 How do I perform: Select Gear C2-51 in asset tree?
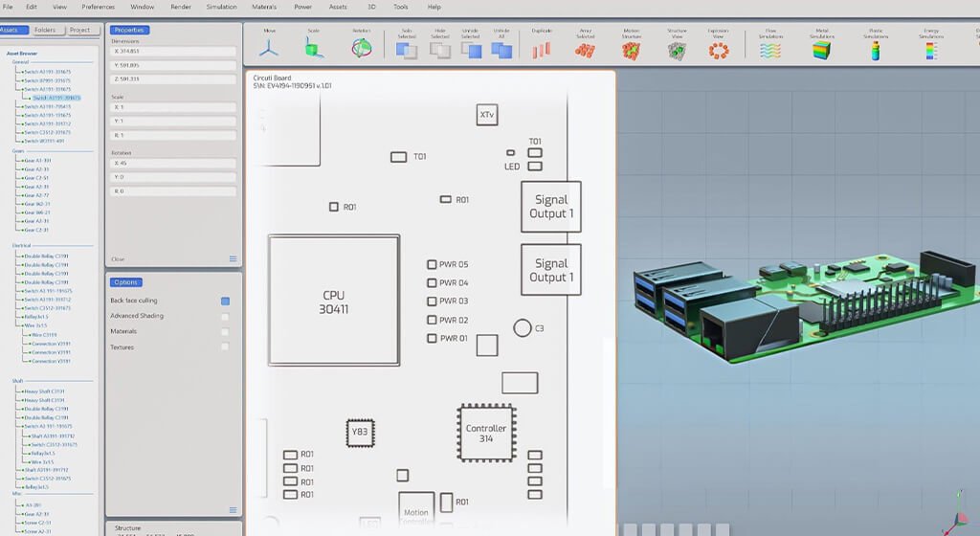[x=35, y=178]
